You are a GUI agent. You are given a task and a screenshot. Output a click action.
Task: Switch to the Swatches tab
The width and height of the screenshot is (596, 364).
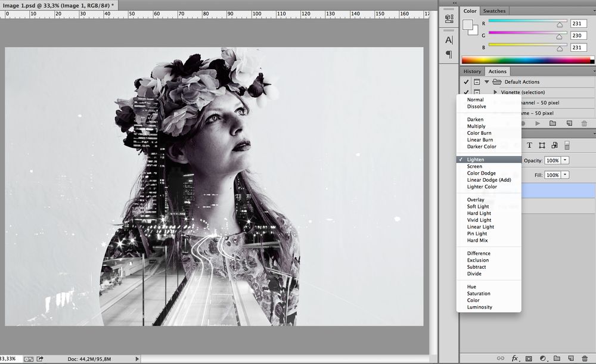point(494,11)
